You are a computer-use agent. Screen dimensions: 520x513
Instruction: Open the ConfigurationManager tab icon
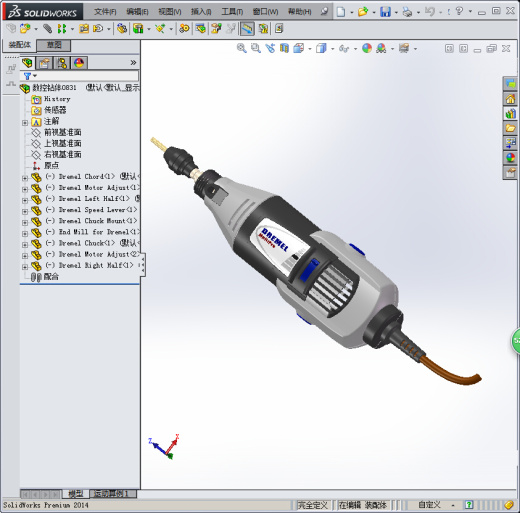click(62, 63)
